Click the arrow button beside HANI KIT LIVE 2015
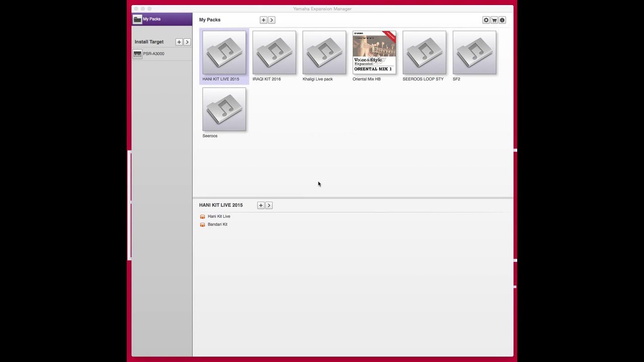644x362 pixels. (269, 205)
